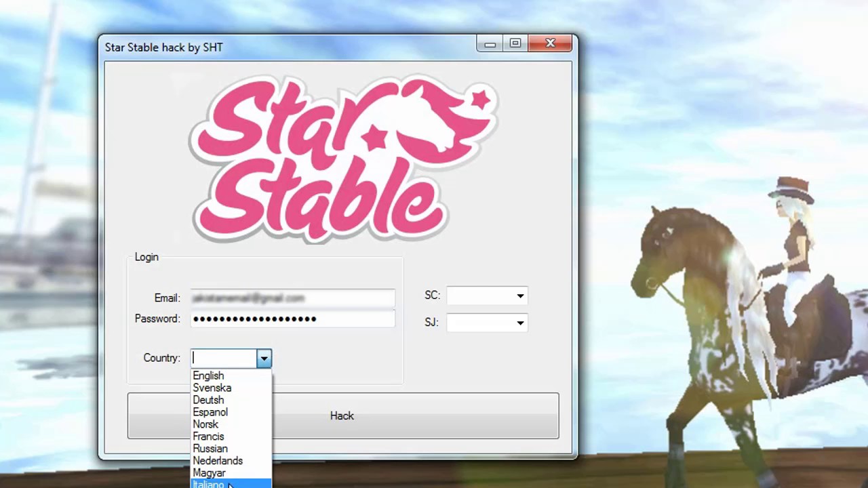Click into the Password field

[293, 319]
